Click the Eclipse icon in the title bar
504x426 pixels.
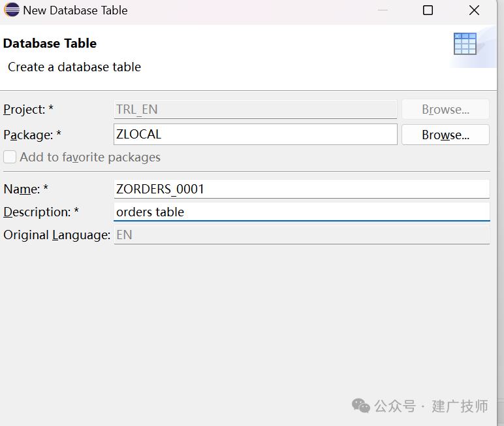12,10
